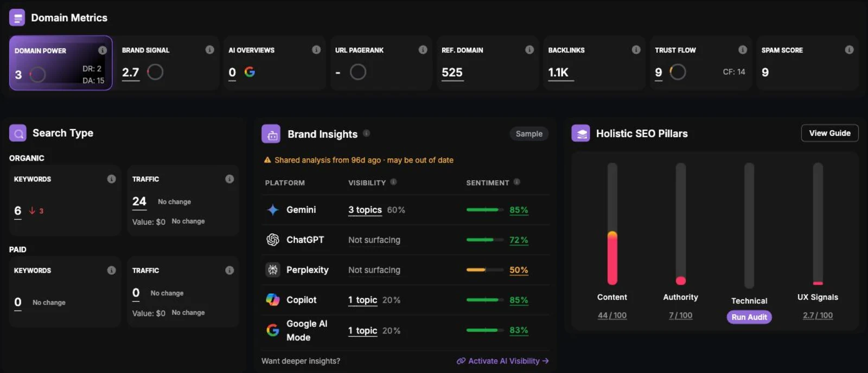Click the Google icon in AI Overviews
Image resolution: width=868 pixels, height=373 pixels.
(x=250, y=72)
